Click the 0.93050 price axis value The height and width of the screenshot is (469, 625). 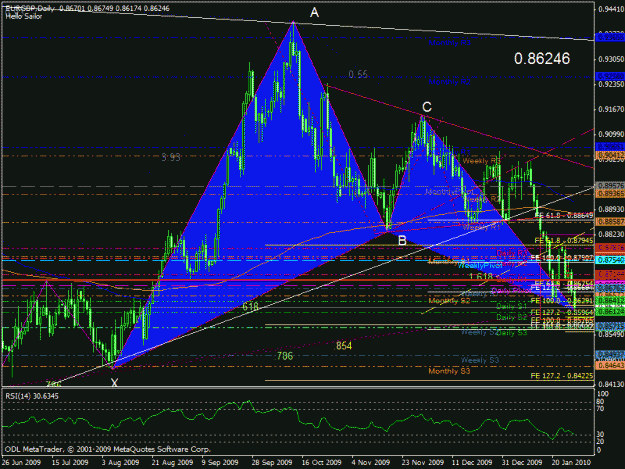pyautogui.click(x=611, y=59)
